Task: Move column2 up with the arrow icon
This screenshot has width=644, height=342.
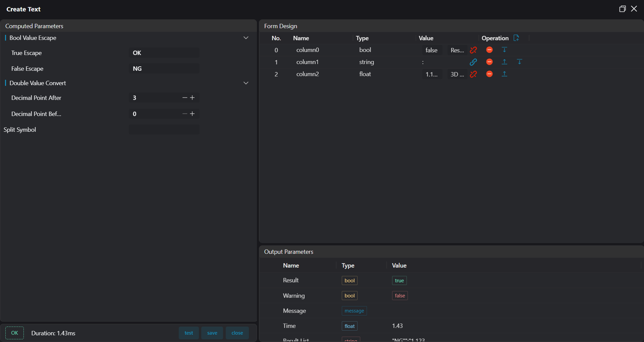Action: (504, 74)
